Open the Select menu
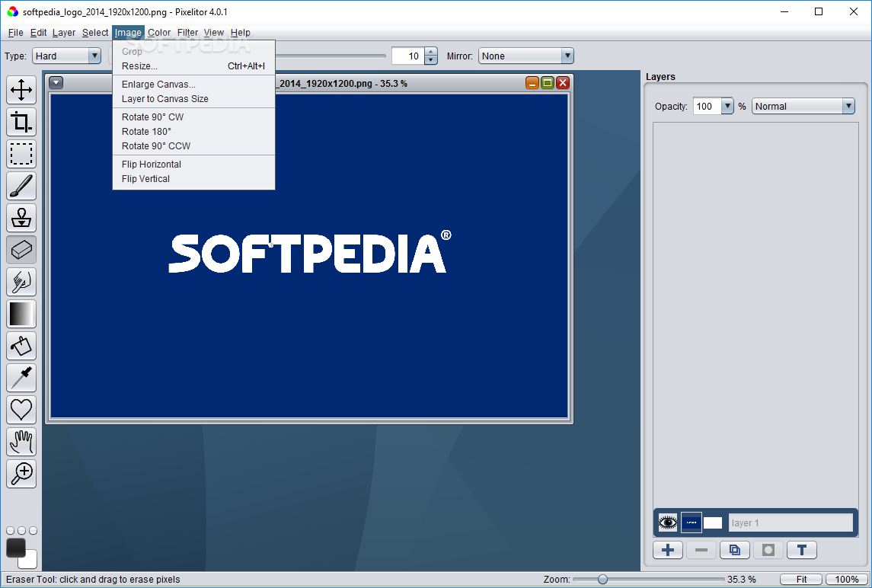Viewport: 872px width, 588px height. (x=95, y=32)
